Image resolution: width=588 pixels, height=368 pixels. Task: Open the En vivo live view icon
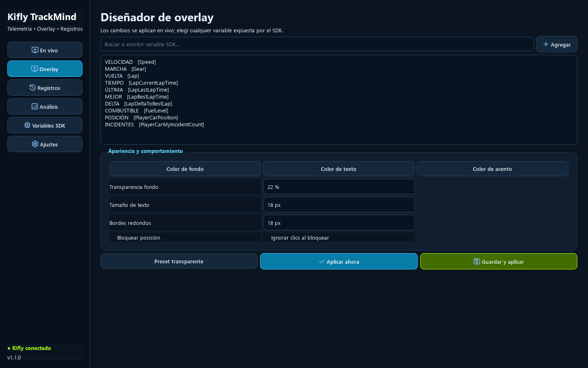coord(35,50)
